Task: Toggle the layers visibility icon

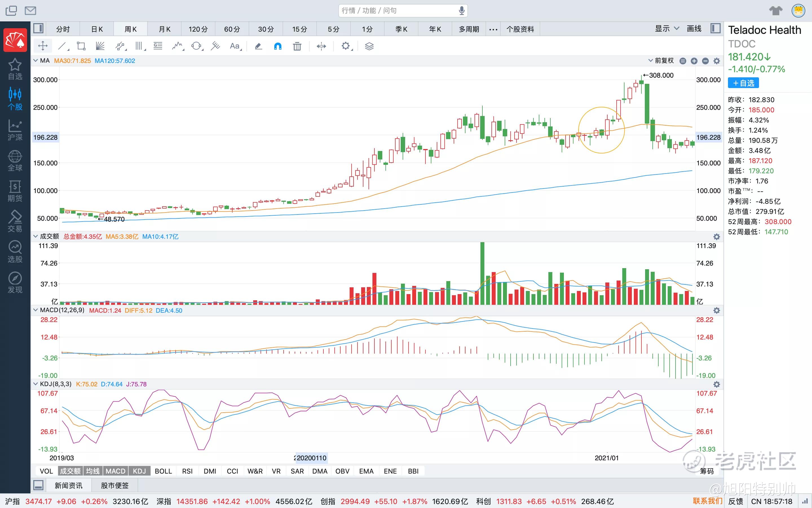Action: tap(369, 46)
